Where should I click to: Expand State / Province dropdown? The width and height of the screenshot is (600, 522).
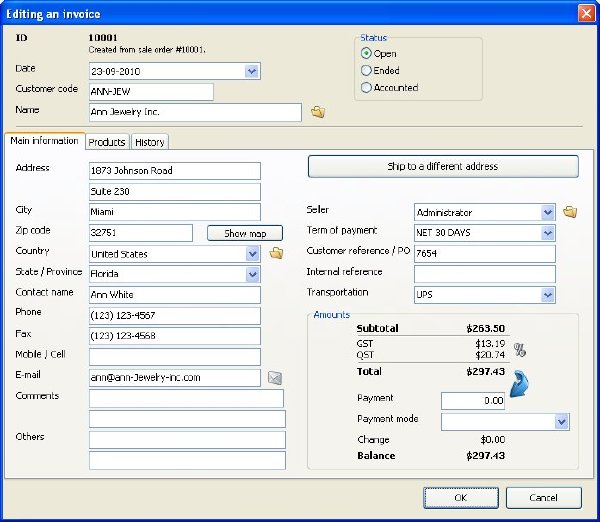click(253, 274)
